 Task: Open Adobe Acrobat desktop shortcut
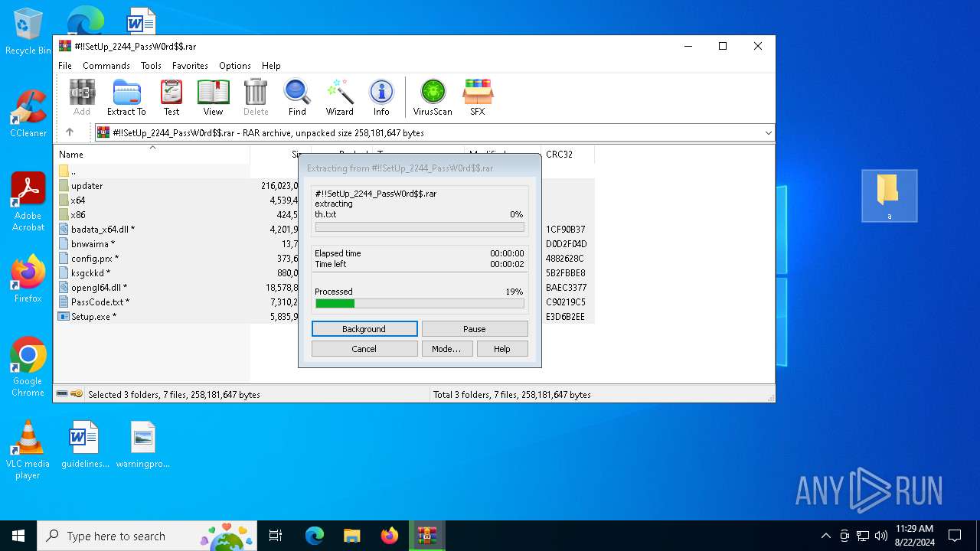pyautogui.click(x=28, y=201)
